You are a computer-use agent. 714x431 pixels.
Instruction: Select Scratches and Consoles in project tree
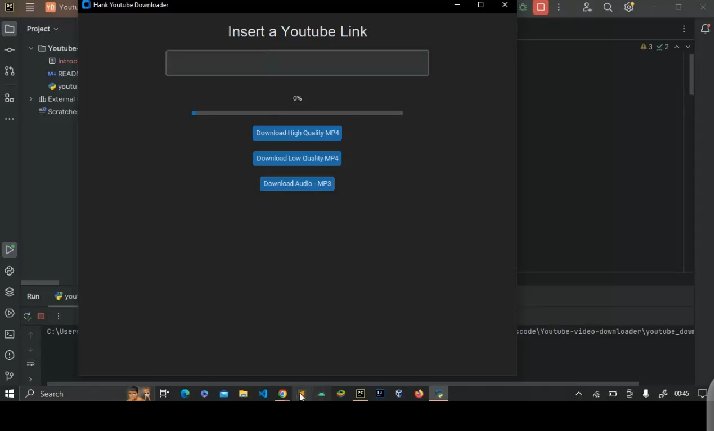[58, 112]
